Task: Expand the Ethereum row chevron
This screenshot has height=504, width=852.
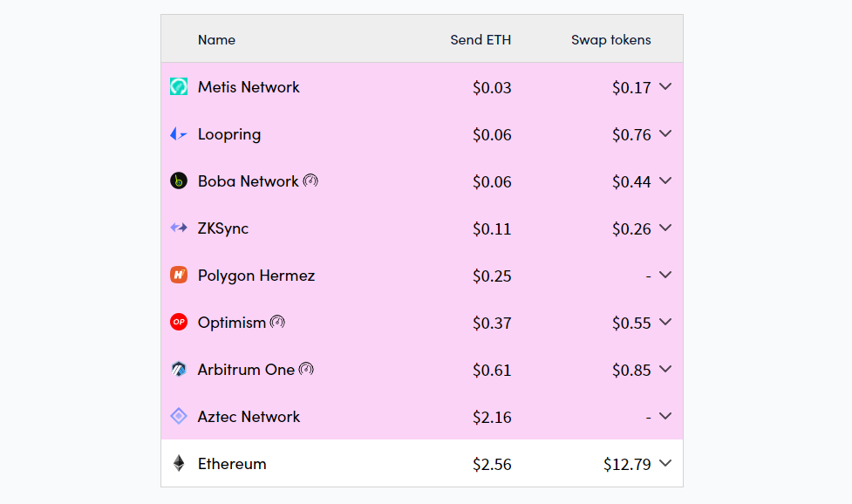Action: point(666,464)
